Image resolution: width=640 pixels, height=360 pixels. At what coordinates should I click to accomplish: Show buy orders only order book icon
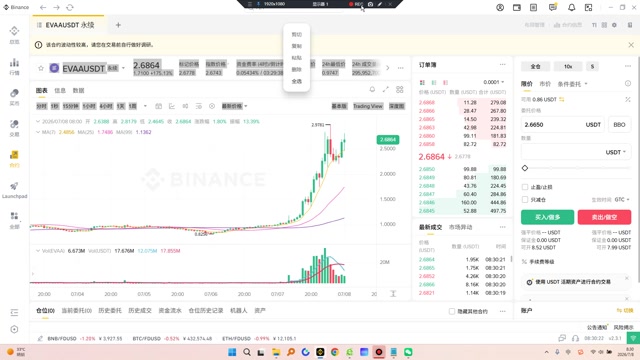(434, 82)
